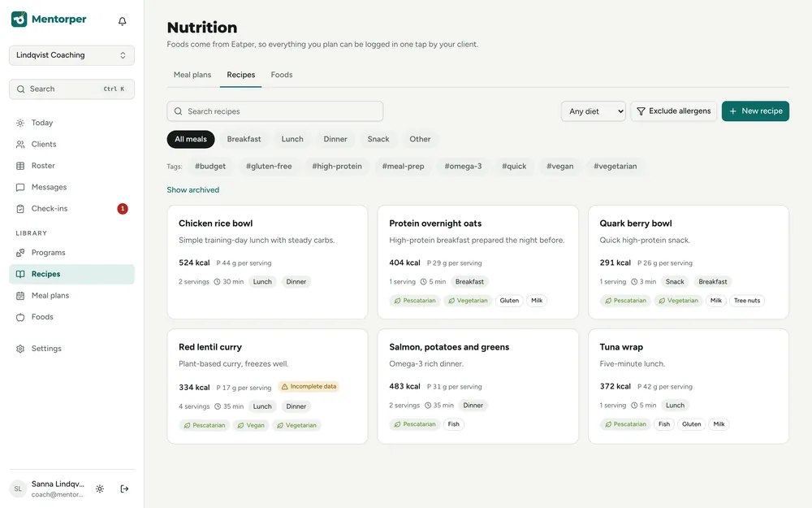The height and width of the screenshot is (508, 812).
Task: Click the Exclude allergens button
Action: click(673, 111)
